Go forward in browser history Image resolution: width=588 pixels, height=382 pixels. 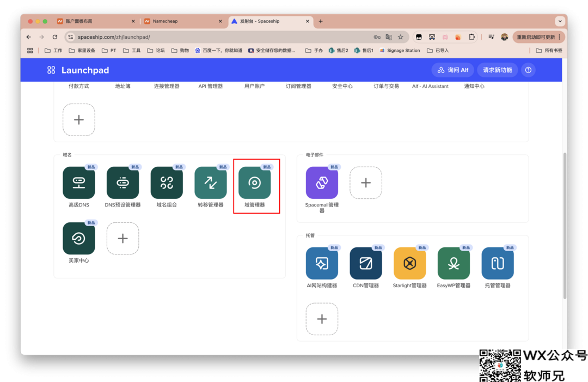(x=41, y=37)
